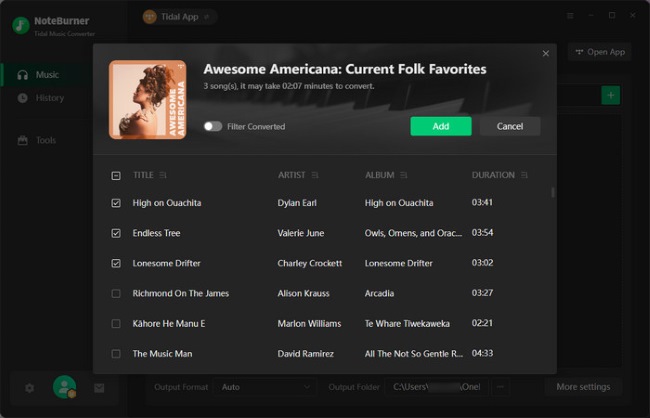The width and height of the screenshot is (650, 418).
Task: Click the green Add button
Action: (x=441, y=126)
